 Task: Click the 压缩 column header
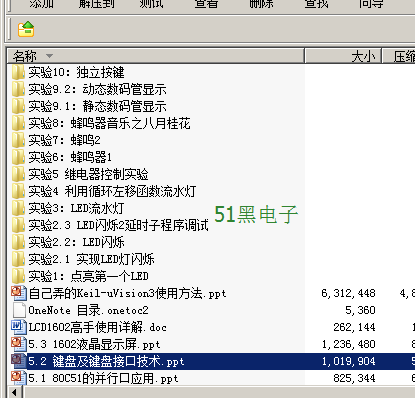click(x=399, y=56)
